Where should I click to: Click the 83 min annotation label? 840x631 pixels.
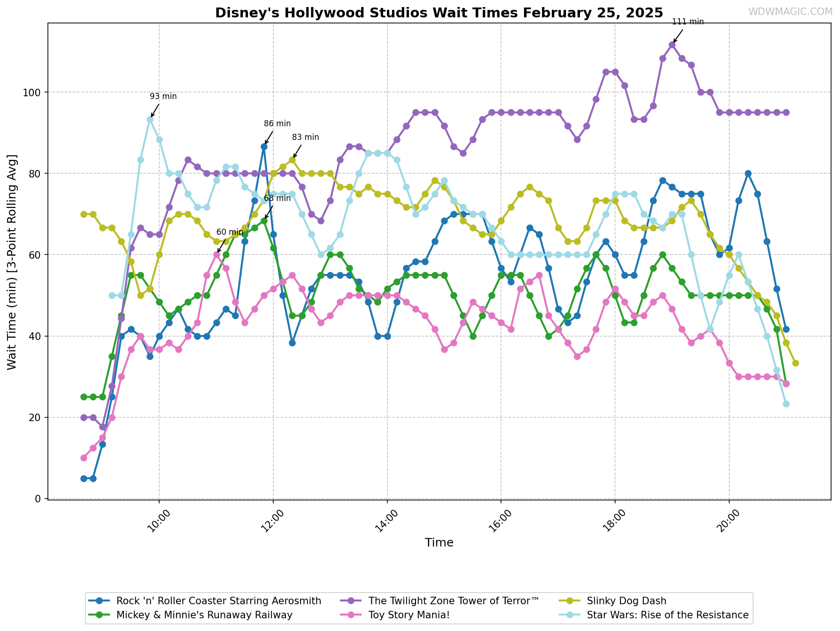pos(306,137)
